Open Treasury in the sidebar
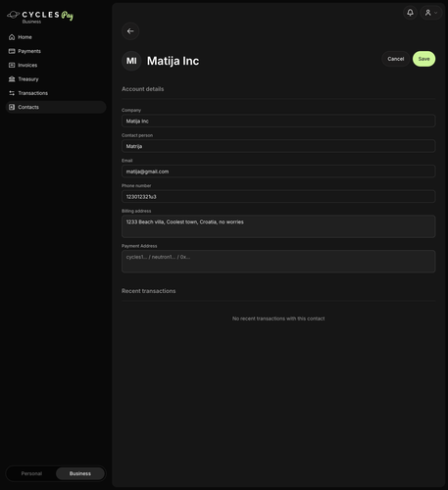The height and width of the screenshot is (490, 448). 56,79
